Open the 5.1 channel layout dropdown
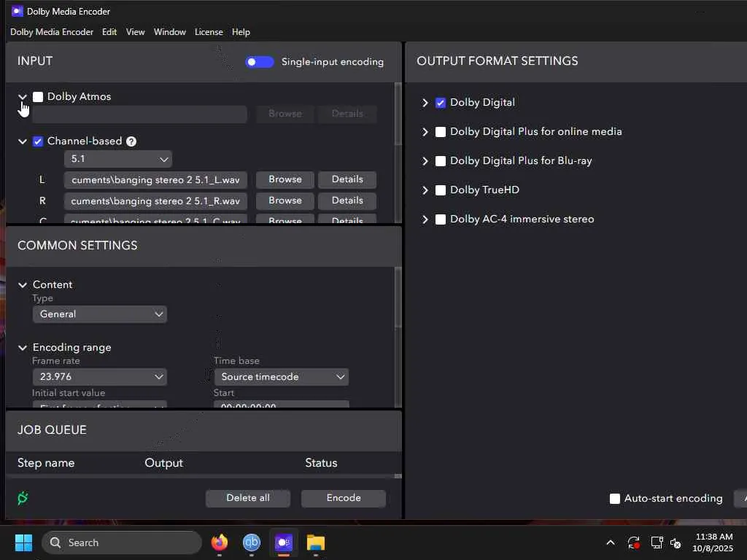The height and width of the screenshot is (560, 747). 118,159
